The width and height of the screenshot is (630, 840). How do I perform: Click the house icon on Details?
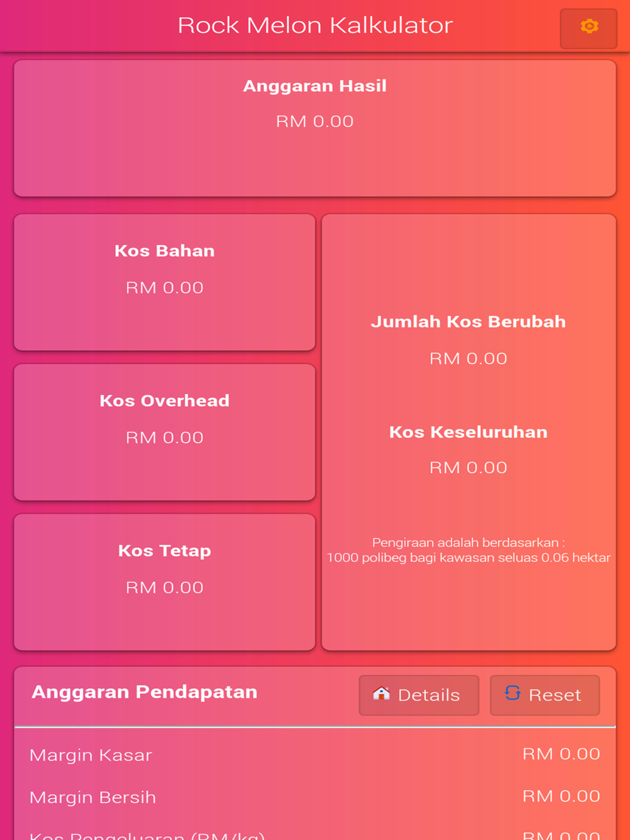[x=381, y=693]
